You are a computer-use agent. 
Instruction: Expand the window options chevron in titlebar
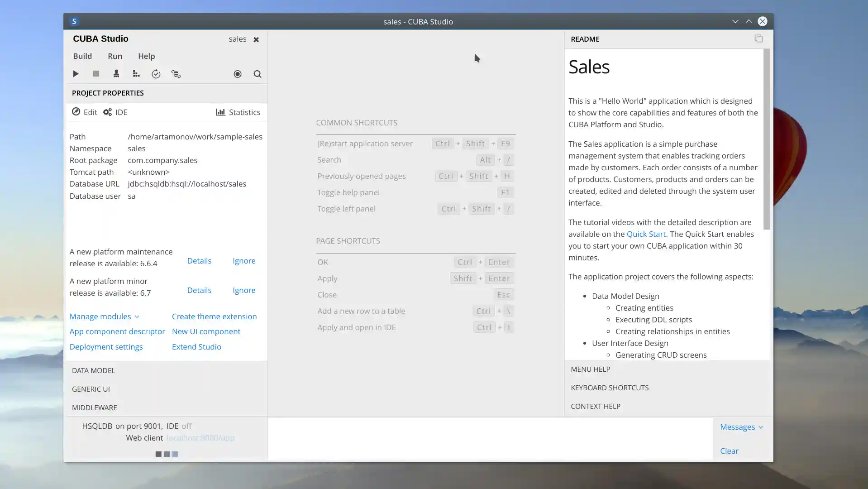(734, 21)
